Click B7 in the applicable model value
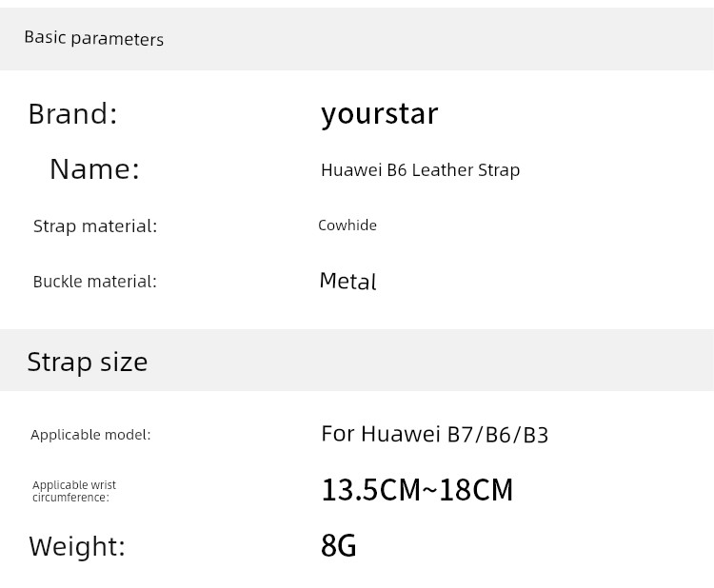 coord(461,435)
